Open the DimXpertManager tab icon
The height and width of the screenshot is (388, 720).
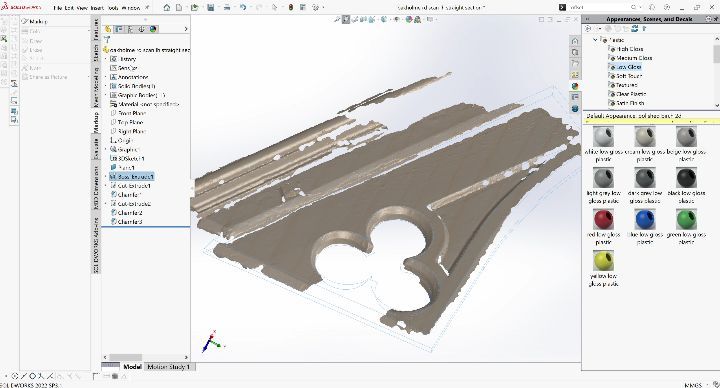tap(141, 29)
